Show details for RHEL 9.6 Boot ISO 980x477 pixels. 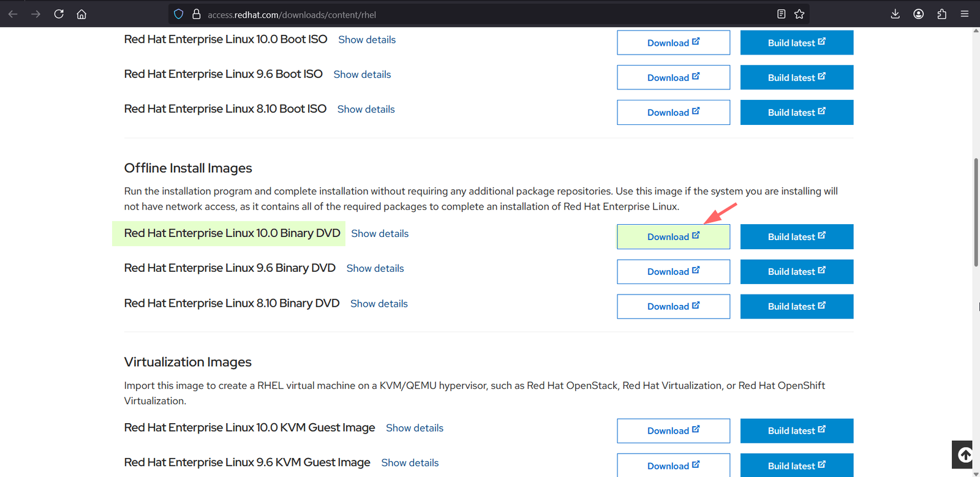coord(362,75)
